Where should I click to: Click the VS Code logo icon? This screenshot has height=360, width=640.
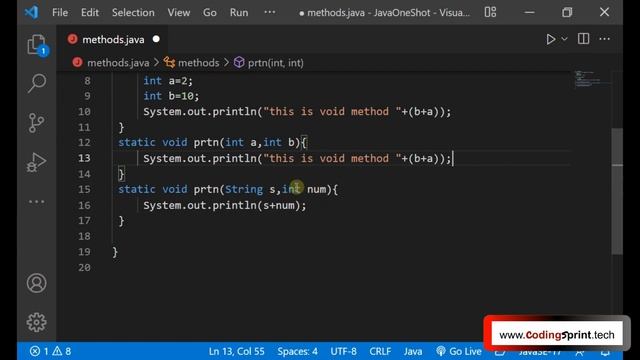[x=31, y=12]
